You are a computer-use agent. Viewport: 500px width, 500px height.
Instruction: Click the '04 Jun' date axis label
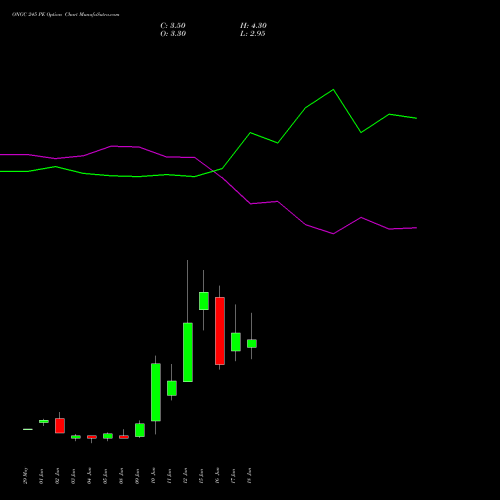pos(90,476)
